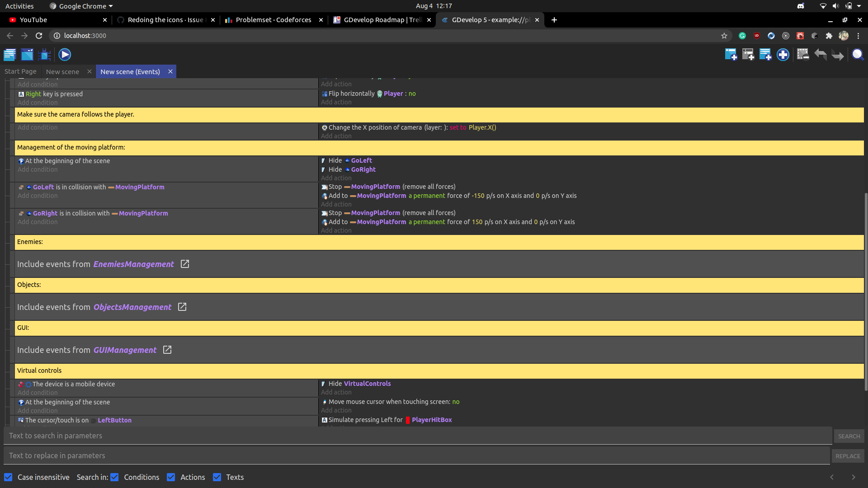Add a sub-event using the gray toolbar icon
Viewport: 868px width, 488px height.
click(x=748, y=55)
